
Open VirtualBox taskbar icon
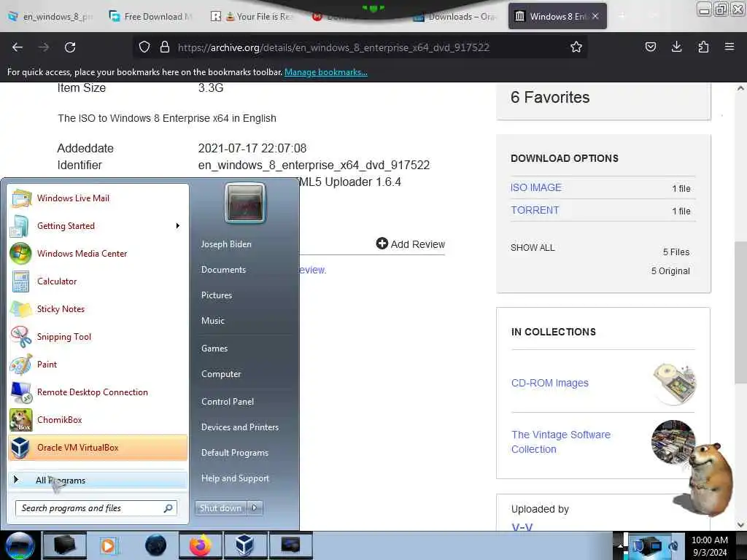pyautogui.click(x=244, y=545)
